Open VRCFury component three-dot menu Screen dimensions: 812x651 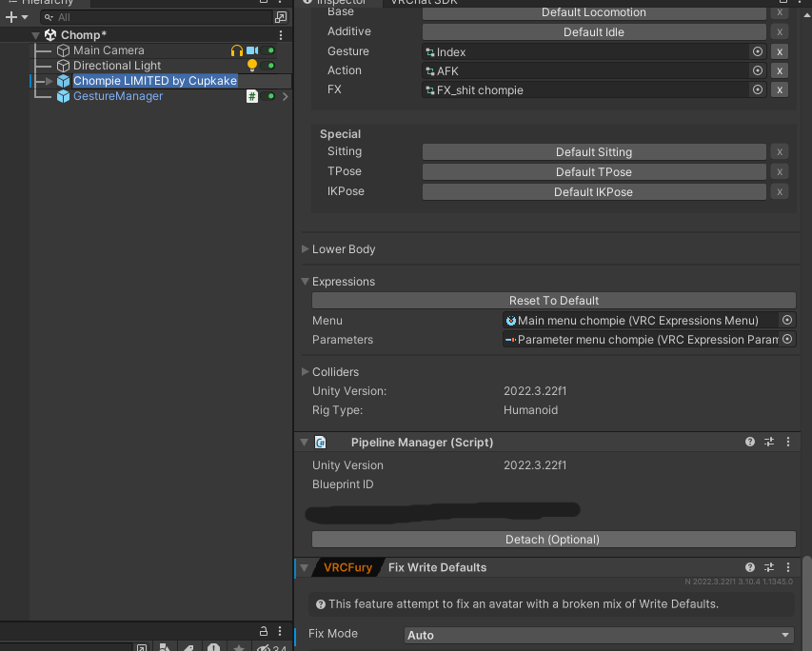[x=788, y=567]
